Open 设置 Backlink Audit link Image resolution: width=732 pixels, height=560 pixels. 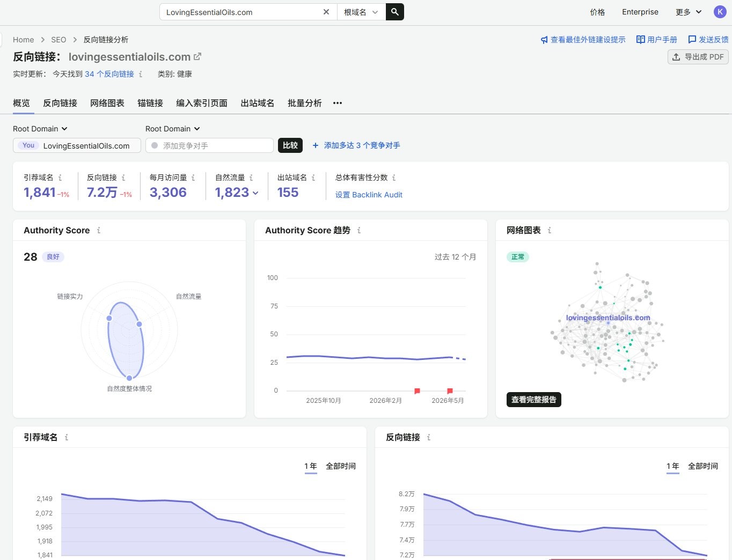(x=369, y=195)
